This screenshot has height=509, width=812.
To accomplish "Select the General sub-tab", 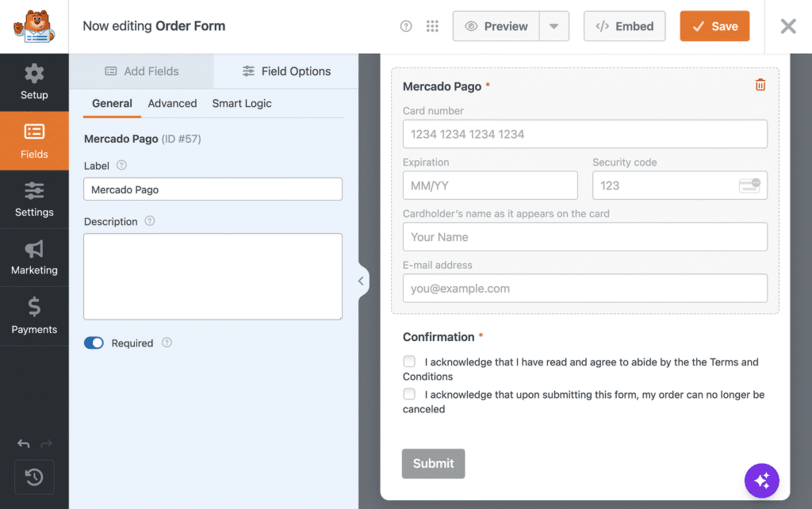I will (112, 104).
